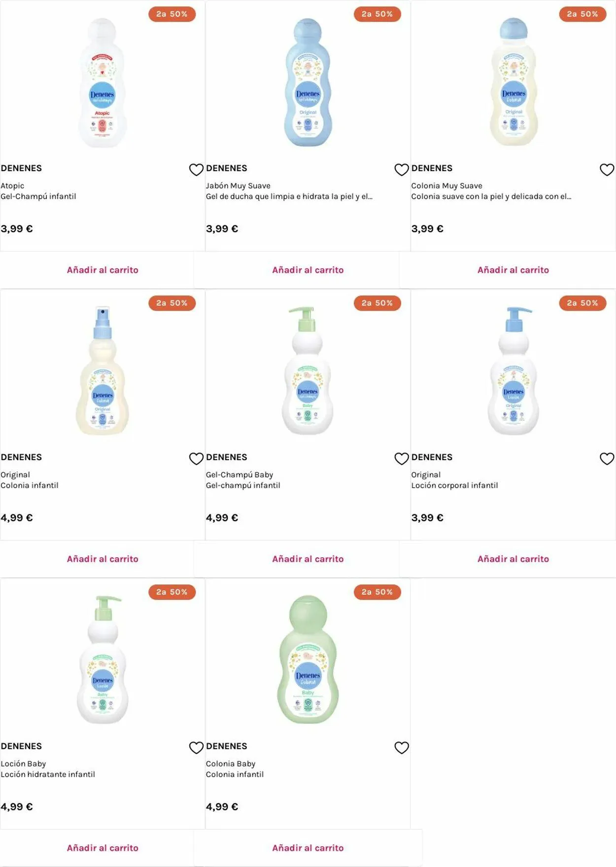Add Atopic Gel-Champú to cart
The image size is (616, 867).
(103, 270)
